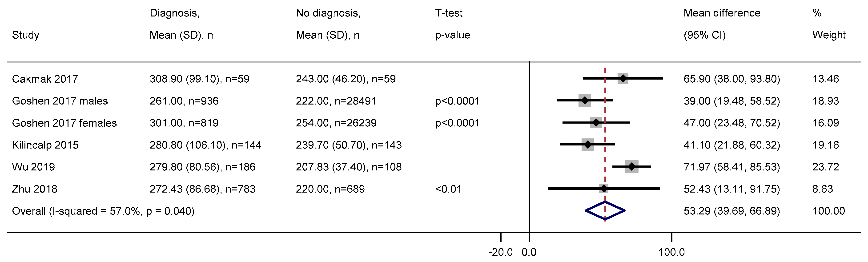Select the Wu 2019 study label
Screen dimensions: 868x262
click(33, 167)
